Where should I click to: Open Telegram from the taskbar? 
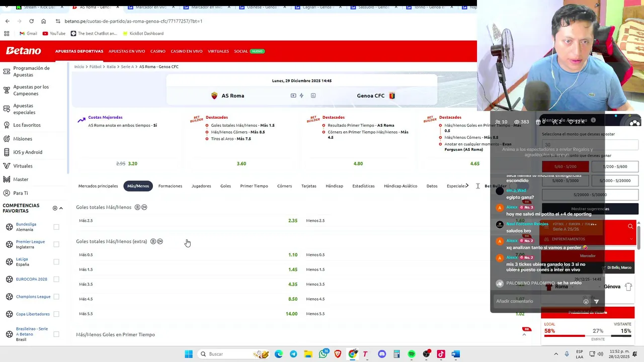tap(293, 354)
